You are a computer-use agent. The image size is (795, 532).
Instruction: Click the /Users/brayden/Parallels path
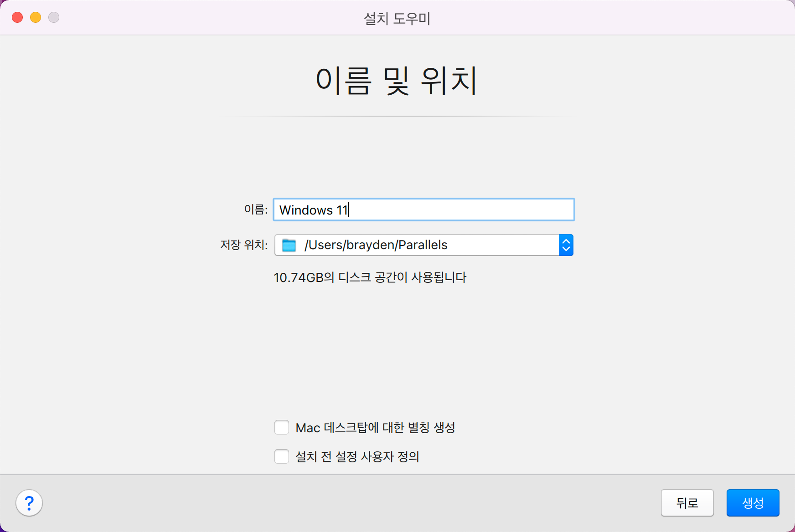(376, 245)
